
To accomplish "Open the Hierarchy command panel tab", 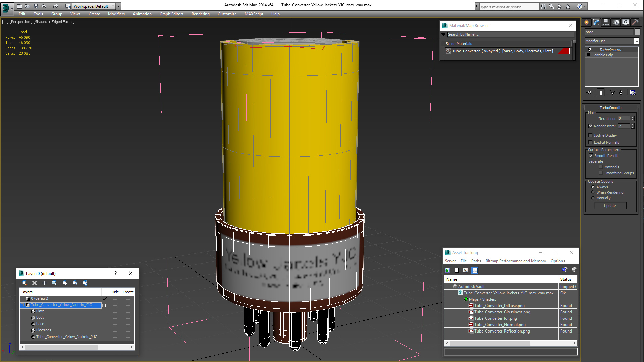I will [606, 22].
